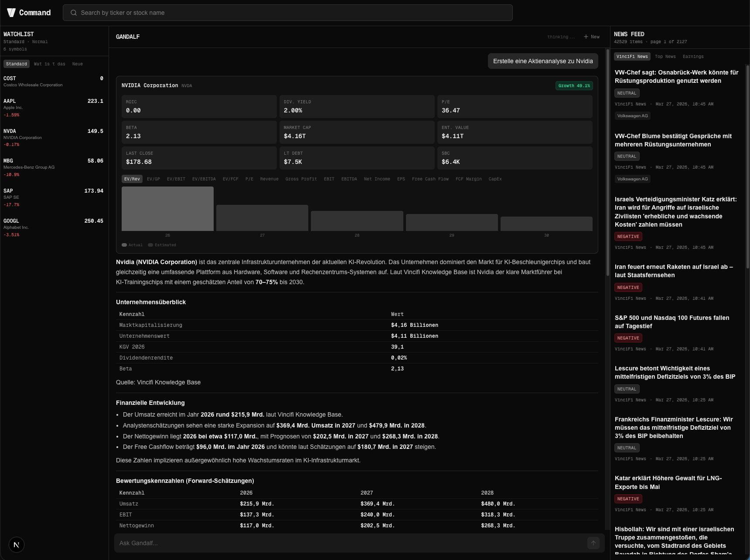Select the FCF Margin metric
Viewport: 750px width, 560px height.
[469, 179]
